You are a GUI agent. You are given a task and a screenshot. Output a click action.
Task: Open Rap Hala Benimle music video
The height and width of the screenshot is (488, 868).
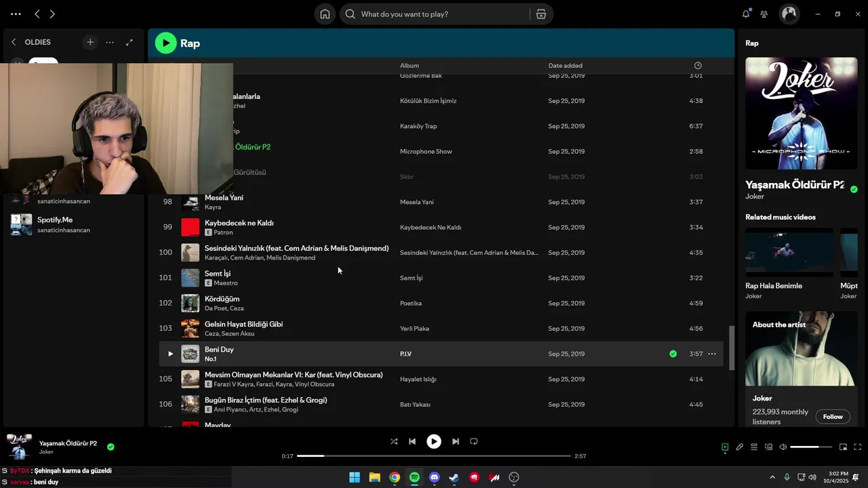tap(789, 252)
